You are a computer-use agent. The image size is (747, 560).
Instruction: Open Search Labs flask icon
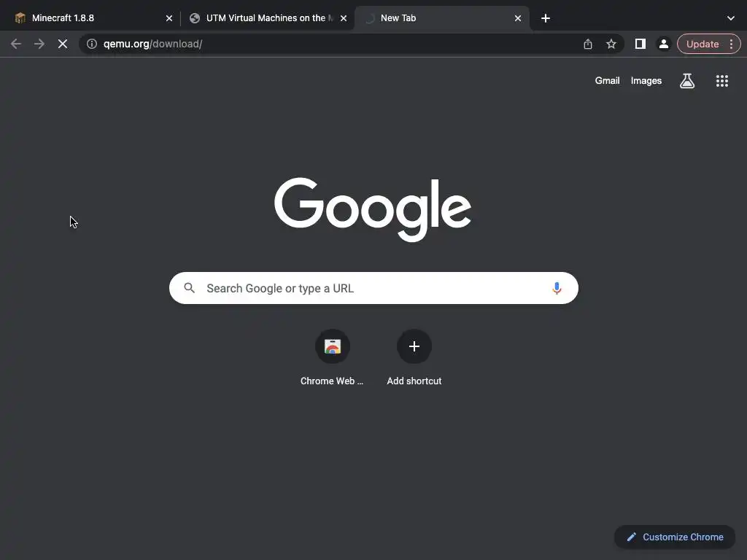pos(687,81)
